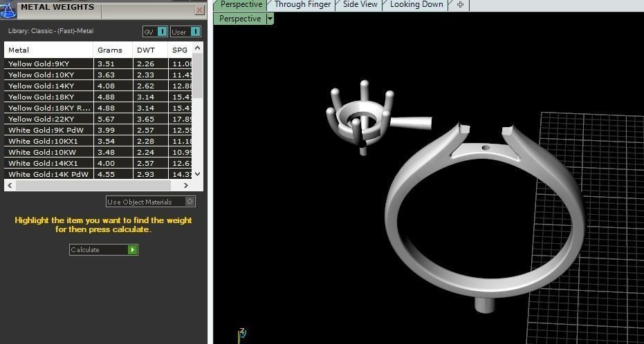Click the vertical scrollbar thumb in metal list
The width and height of the screenshot is (644, 344).
[198, 76]
